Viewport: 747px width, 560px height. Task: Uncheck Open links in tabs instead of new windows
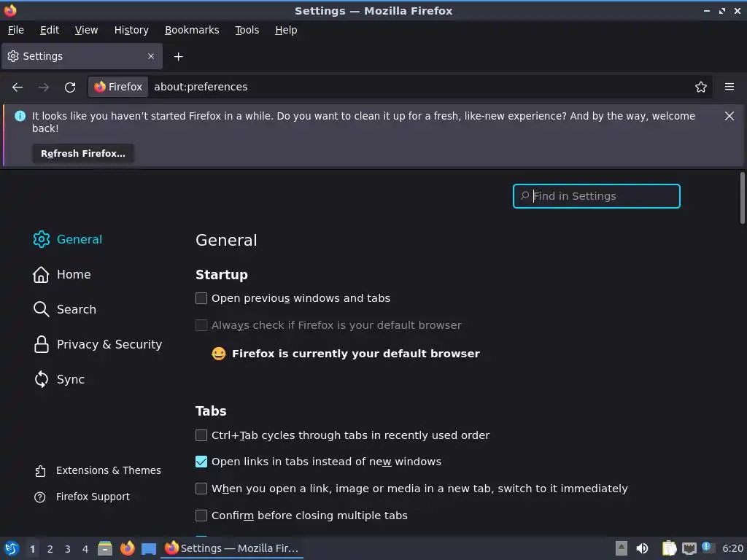201,462
